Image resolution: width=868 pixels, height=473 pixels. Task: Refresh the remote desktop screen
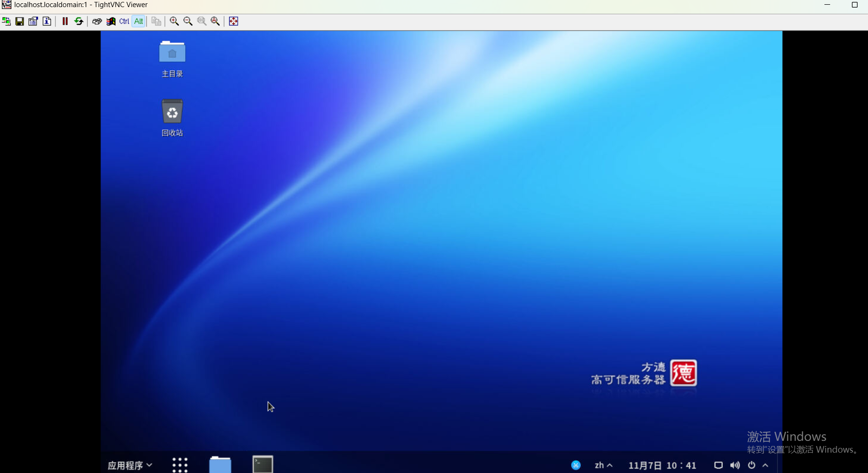[79, 21]
